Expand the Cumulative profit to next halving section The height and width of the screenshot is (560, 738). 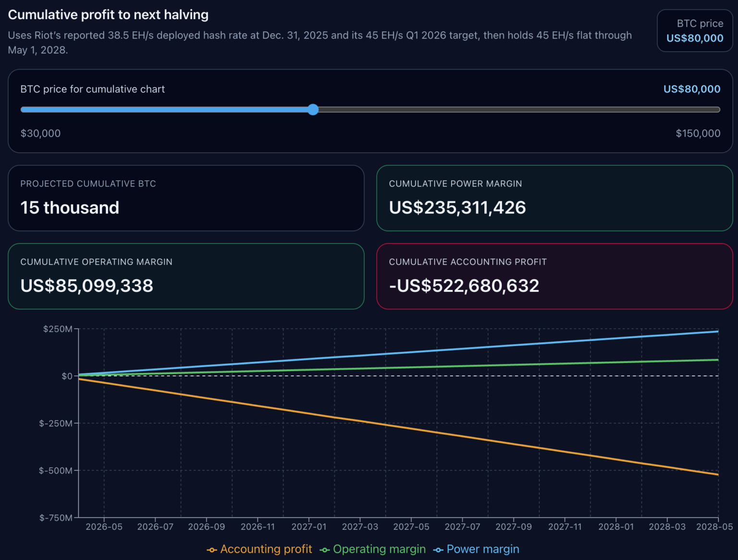[108, 14]
